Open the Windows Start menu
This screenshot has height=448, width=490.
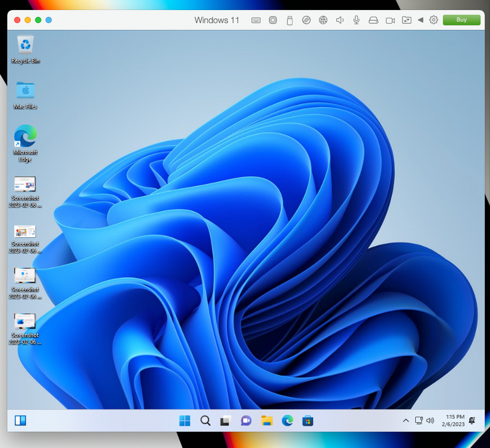pyautogui.click(x=184, y=420)
